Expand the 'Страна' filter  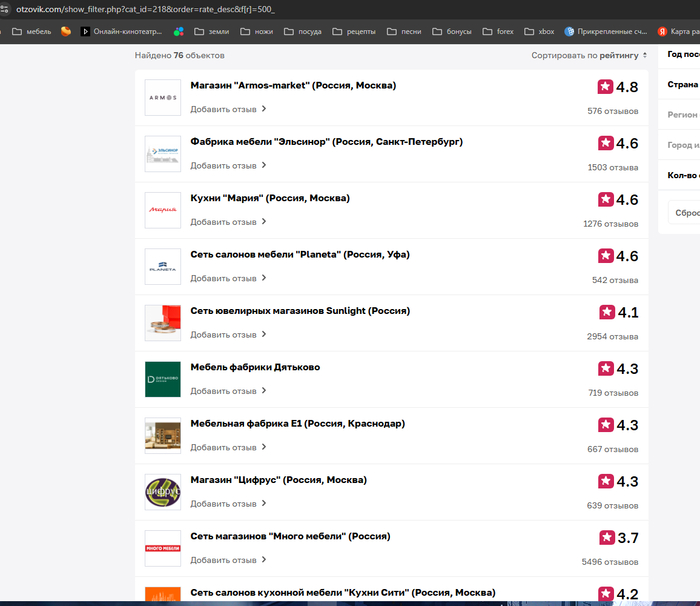682,85
